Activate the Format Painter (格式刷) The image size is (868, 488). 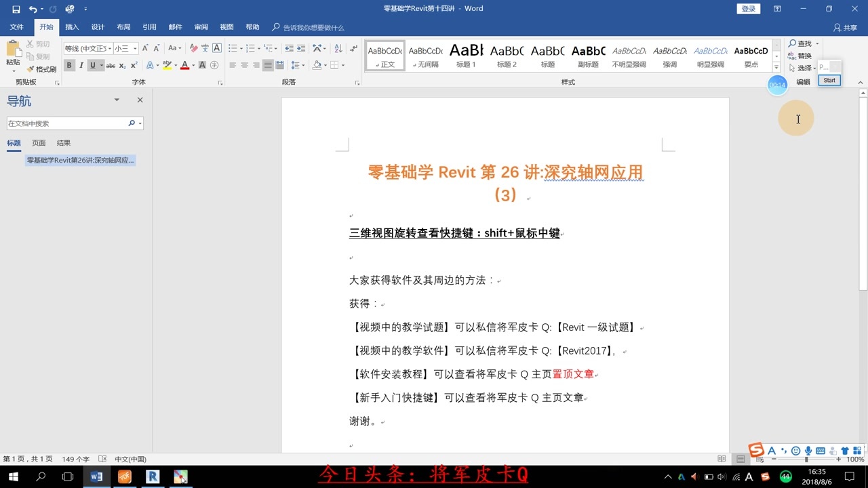[41, 69]
